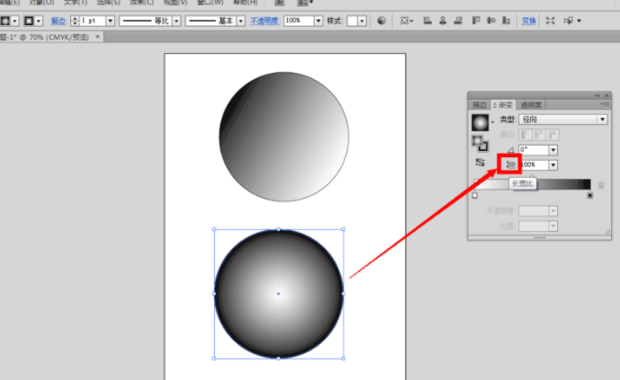Viewport: 620px width, 380px height.
Task: Click vertical align center icon
Action: pos(491,21)
